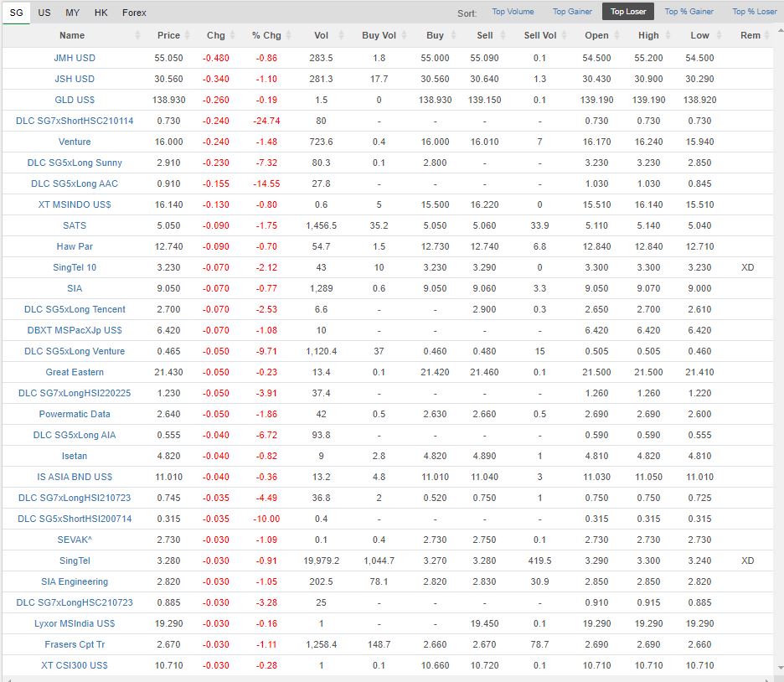Open the Isetan stock link

[75, 457]
